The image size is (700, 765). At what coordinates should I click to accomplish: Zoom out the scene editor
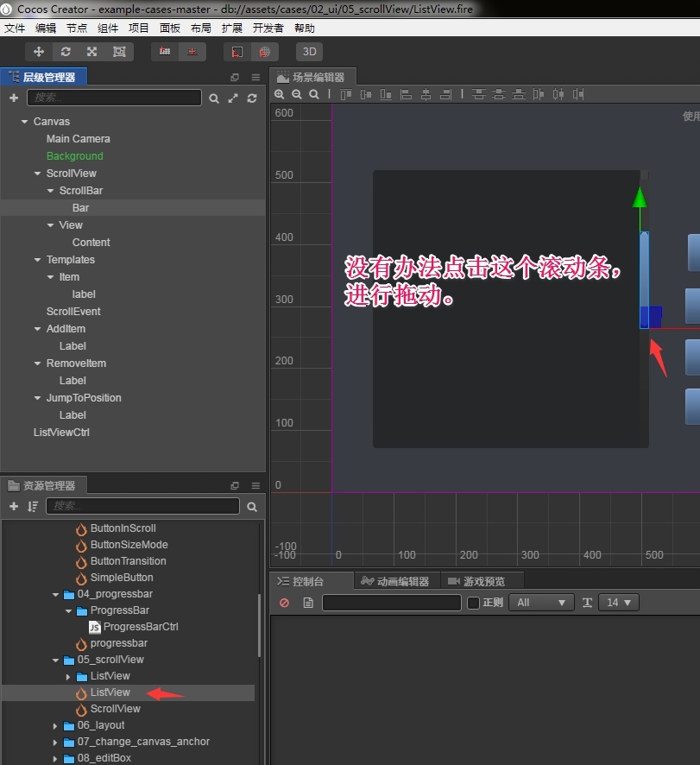[x=297, y=94]
